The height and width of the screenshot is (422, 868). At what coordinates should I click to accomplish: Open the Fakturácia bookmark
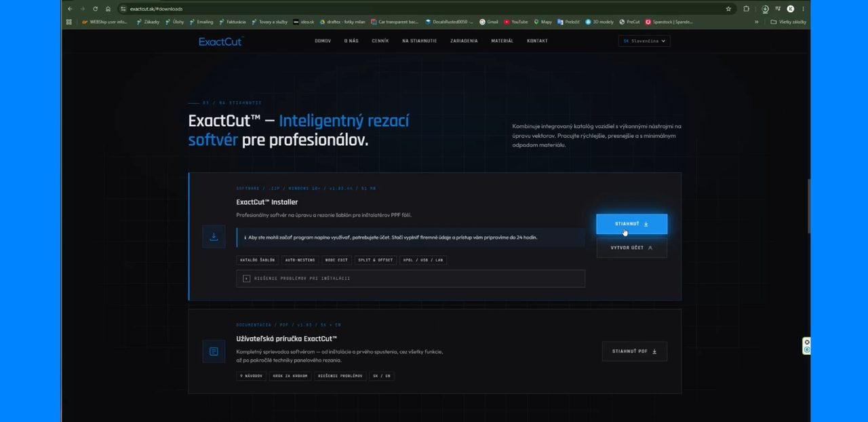(233, 22)
